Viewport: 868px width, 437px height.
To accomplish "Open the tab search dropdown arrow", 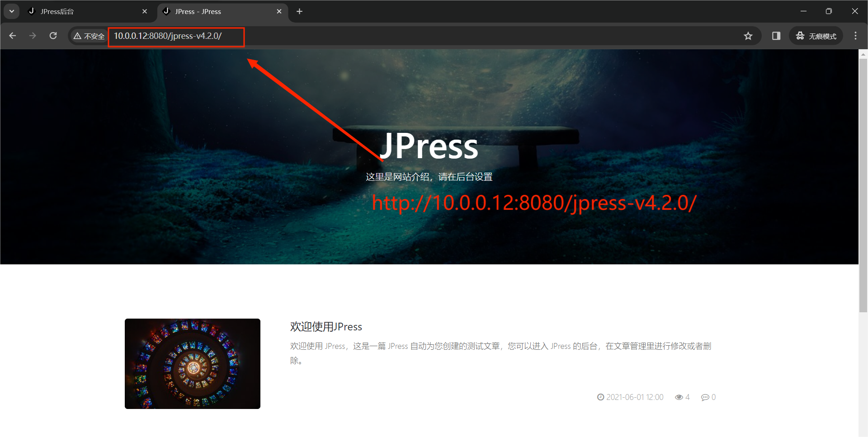I will [x=12, y=11].
